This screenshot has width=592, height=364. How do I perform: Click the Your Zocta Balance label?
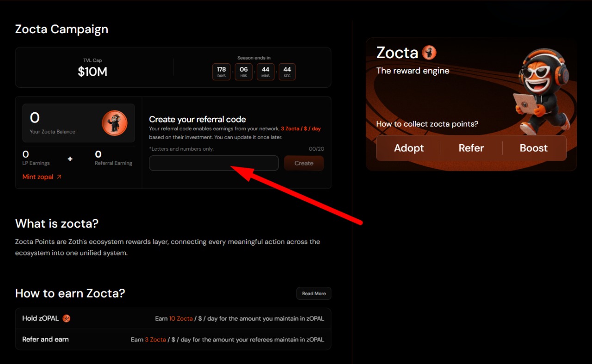click(52, 132)
